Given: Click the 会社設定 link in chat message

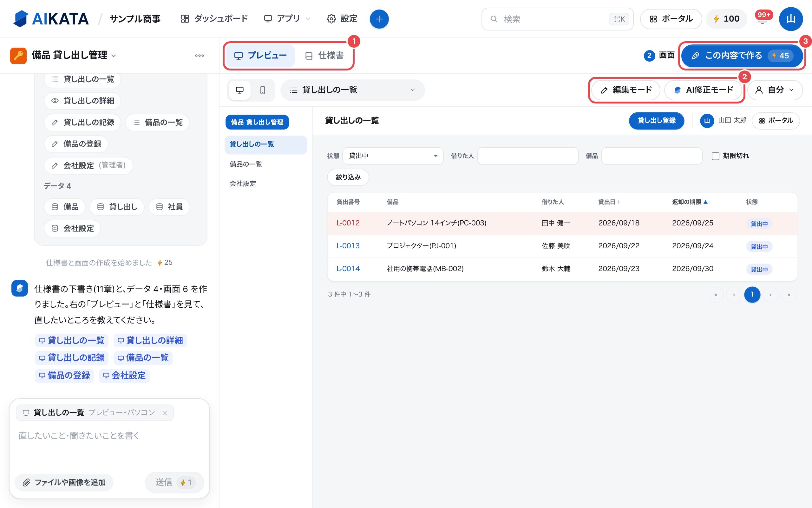Looking at the screenshot, I should pos(124,376).
